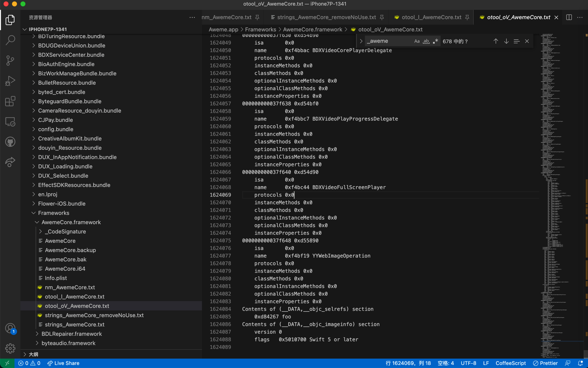This screenshot has width=588, height=368.
Task: Expand the douyin_Resource.bundle folder
Action: (x=33, y=148)
